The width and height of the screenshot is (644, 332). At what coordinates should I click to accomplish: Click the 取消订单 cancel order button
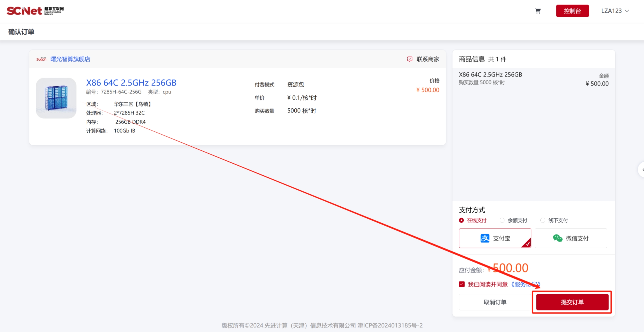tap(495, 302)
